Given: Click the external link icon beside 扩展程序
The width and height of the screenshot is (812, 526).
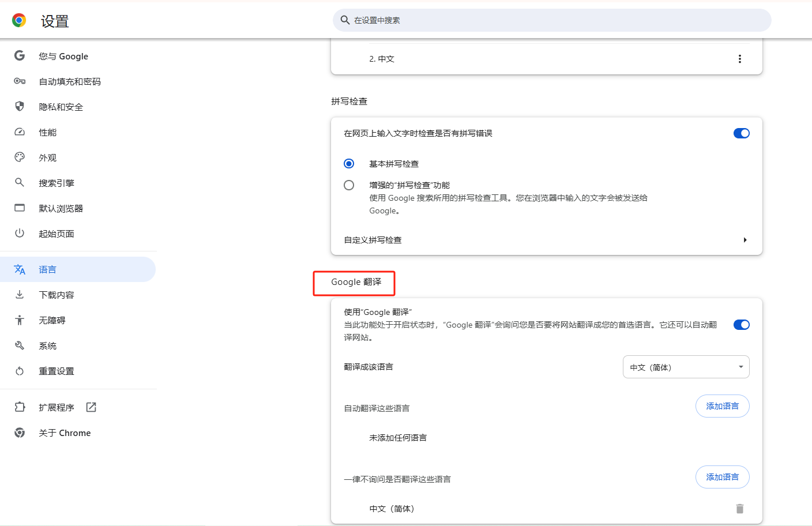Looking at the screenshot, I should point(91,407).
